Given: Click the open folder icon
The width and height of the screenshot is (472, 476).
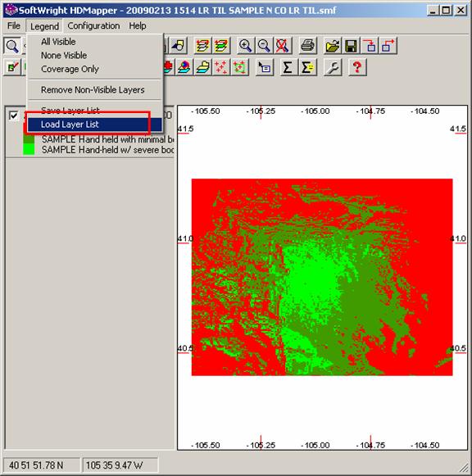Looking at the screenshot, I should click(x=333, y=46).
